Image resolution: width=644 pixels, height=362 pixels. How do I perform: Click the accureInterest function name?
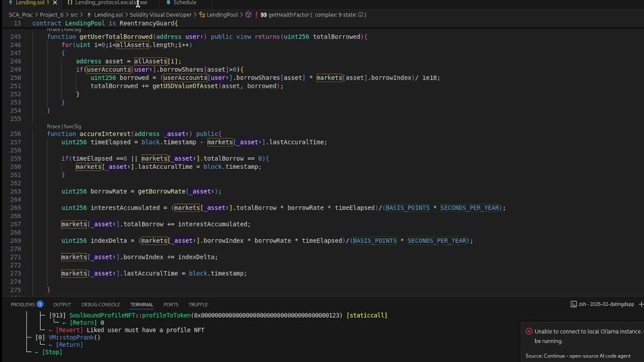(x=105, y=134)
